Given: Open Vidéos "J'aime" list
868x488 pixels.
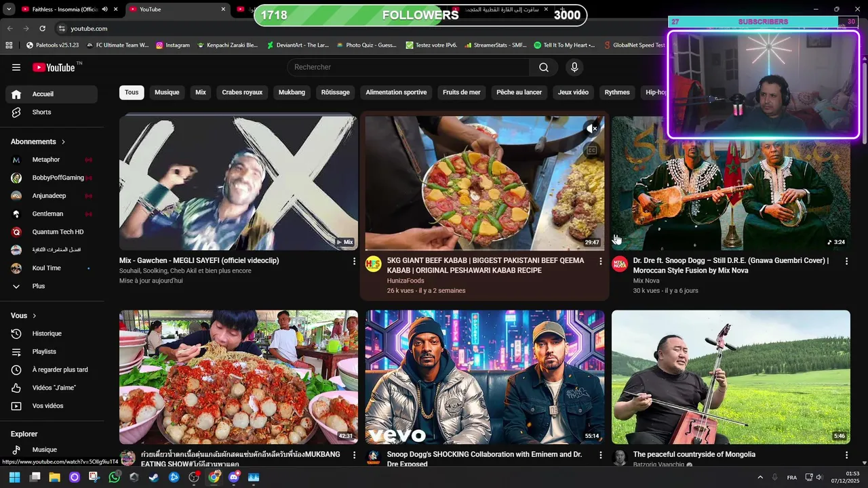Looking at the screenshot, I should pos(52,388).
